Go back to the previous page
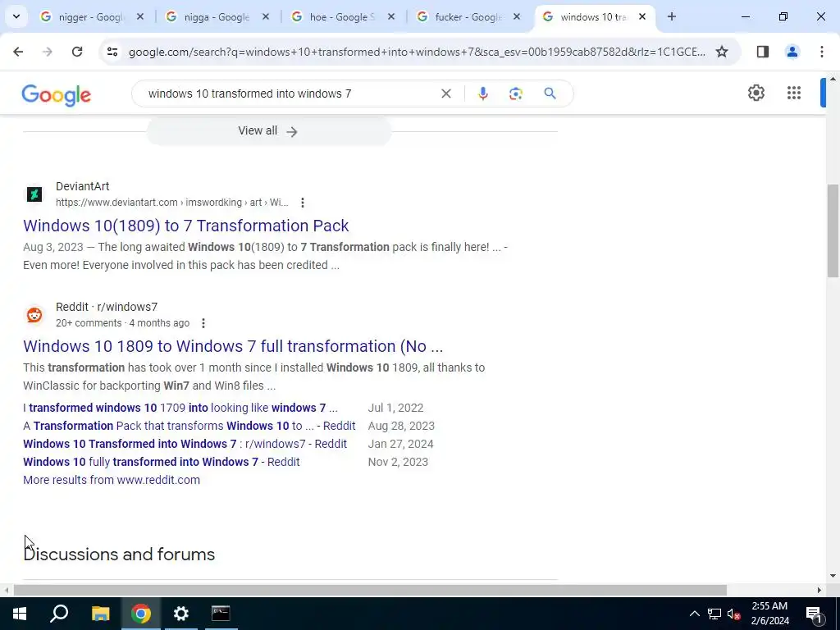 pyautogui.click(x=18, y=52)
